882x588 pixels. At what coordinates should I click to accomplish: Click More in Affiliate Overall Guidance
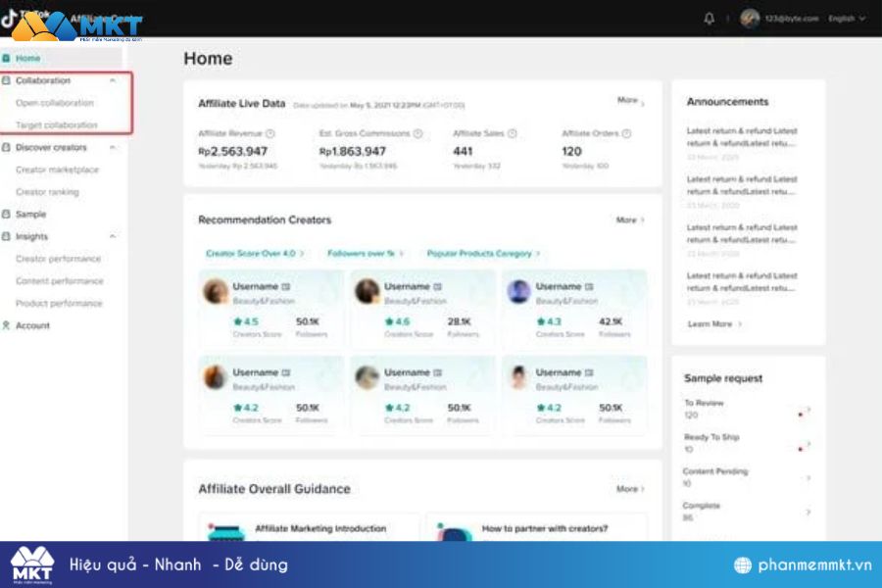click(x=630, y=489)
